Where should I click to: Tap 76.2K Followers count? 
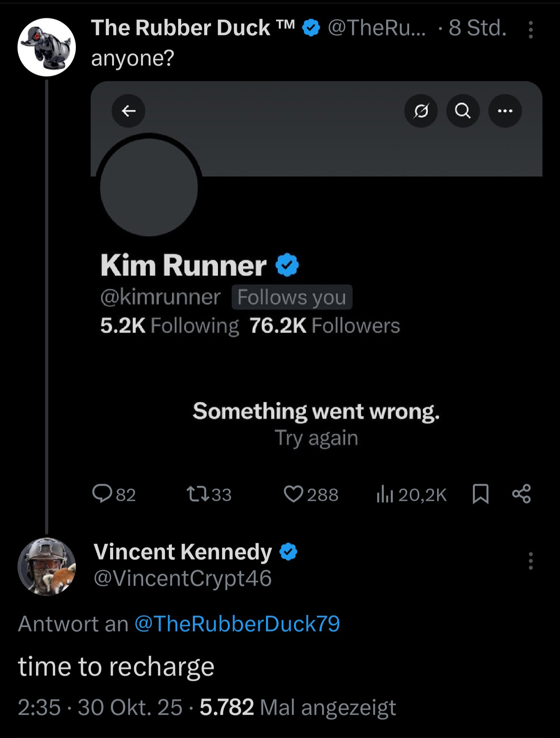tap(325, 325)
